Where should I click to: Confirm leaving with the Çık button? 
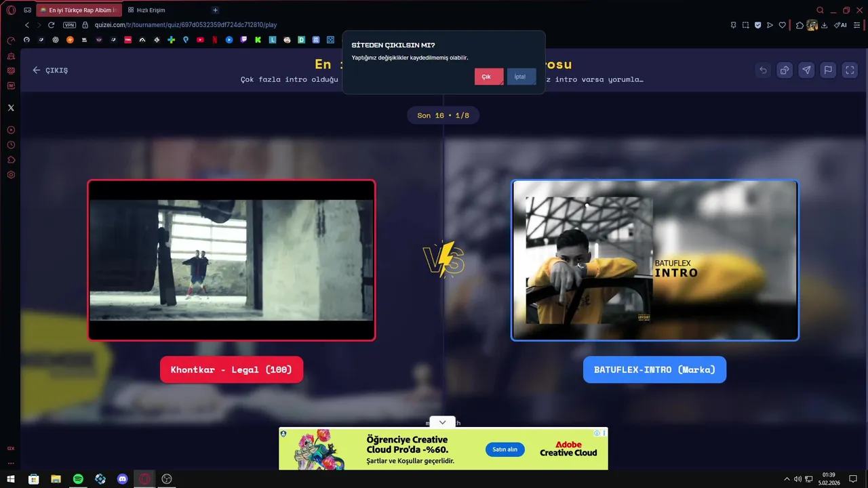(x=488, y=77)
